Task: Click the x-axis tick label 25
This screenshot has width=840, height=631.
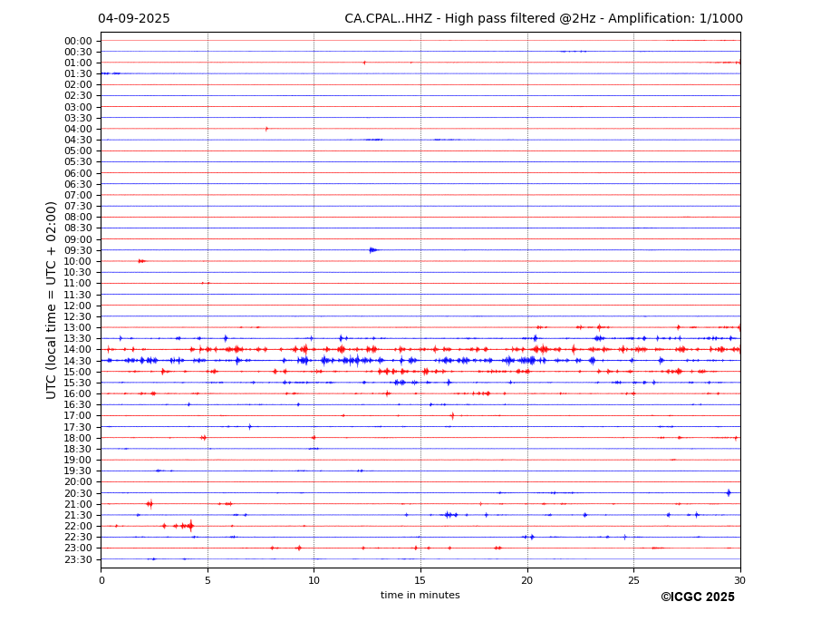Action: point(633,580)
